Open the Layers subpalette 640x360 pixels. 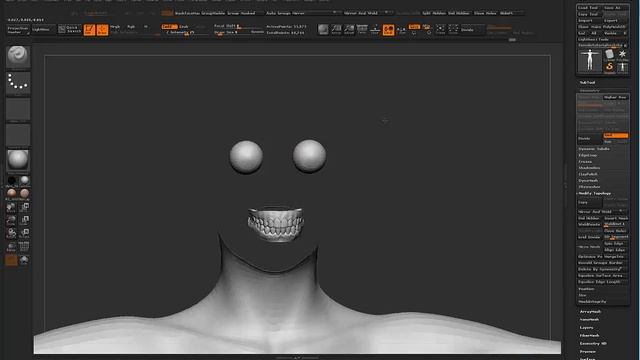586,328
